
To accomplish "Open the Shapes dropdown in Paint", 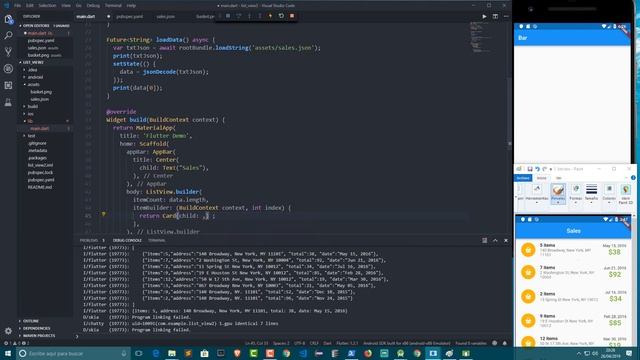I will (x=576, y=194).
